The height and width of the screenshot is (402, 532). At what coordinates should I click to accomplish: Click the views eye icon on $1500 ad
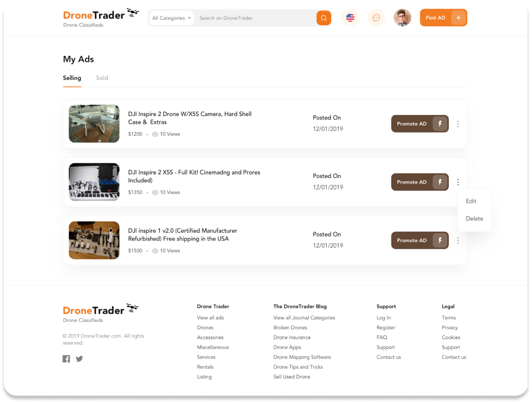[x=155, y=251]
